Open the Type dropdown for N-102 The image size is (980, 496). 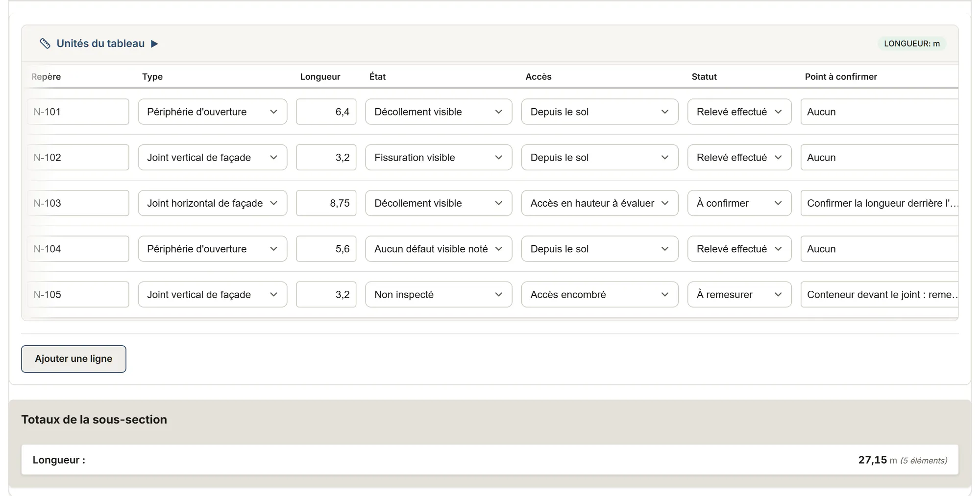pos(213,157)
